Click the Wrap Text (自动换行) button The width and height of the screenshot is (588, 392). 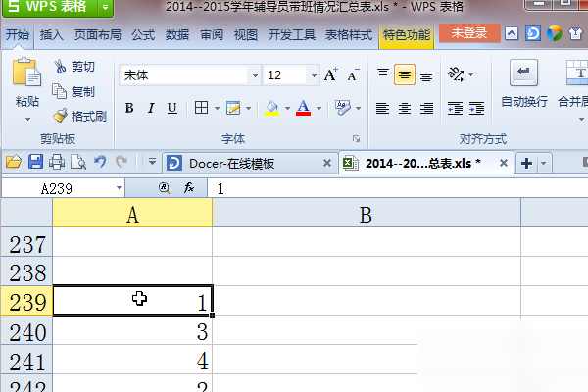[x=524, y=83]
